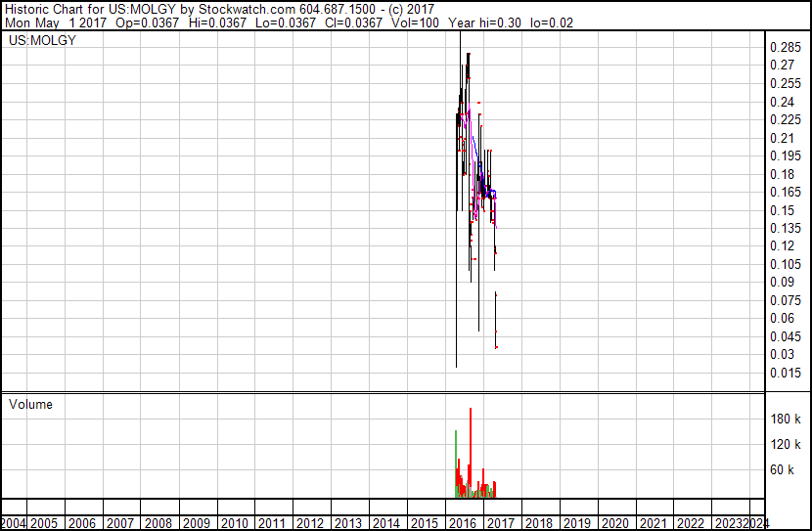Select the 2022 year label
The image size is (812, 531).
pos(691,524)
